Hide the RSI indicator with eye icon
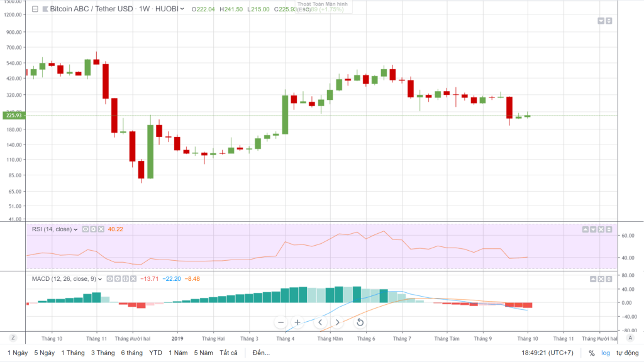This screenshot has width=644, height=362. tap(86, 229)
